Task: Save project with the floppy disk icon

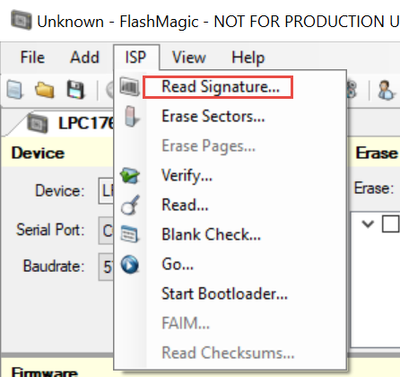Action: 76,90
